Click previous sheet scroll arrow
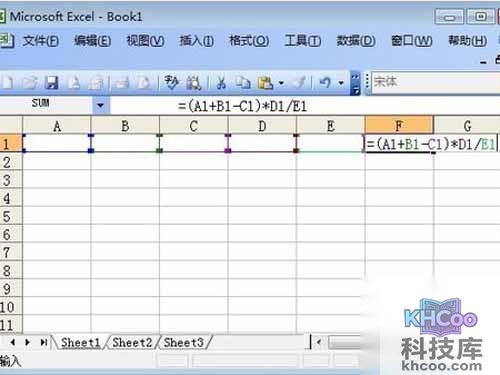Viewport: 500px width, 375px height. coord(13,342)
